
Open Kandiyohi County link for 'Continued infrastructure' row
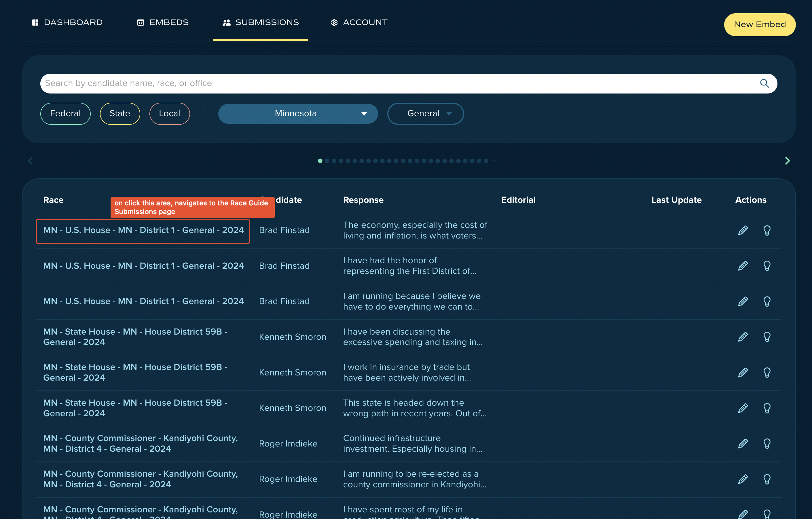pos(141,444)
